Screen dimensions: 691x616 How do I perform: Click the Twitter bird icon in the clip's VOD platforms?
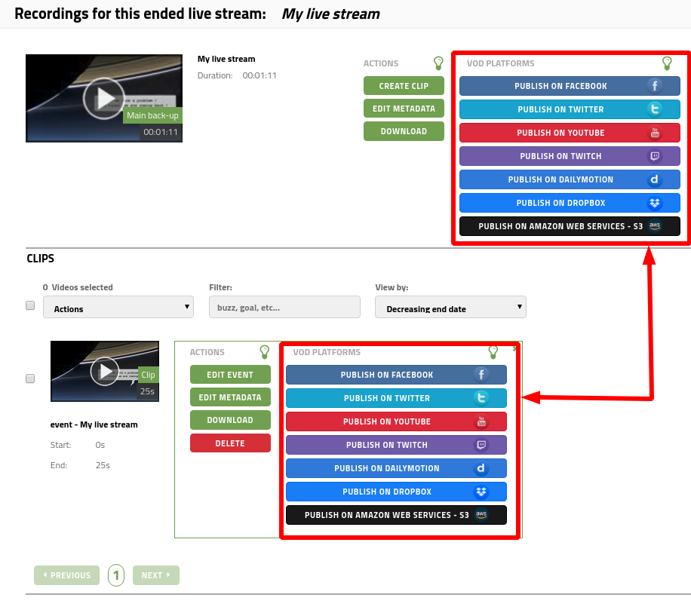point(481,397)
